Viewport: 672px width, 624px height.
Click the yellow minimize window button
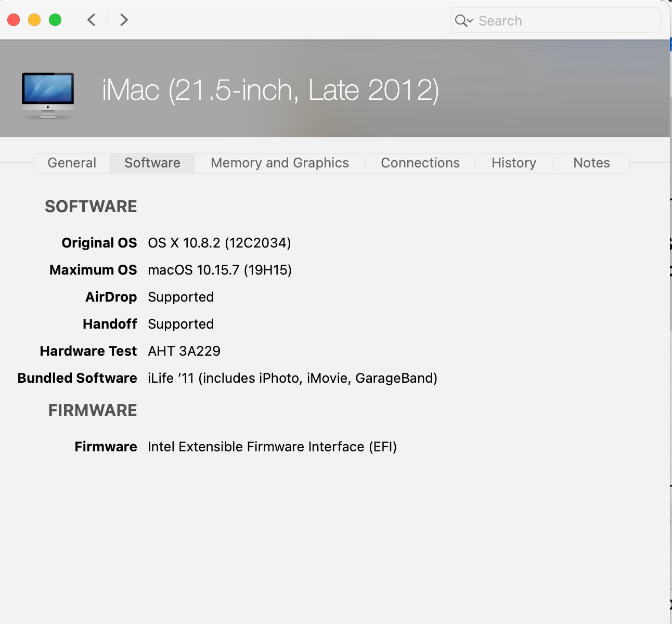coord(34,20)
